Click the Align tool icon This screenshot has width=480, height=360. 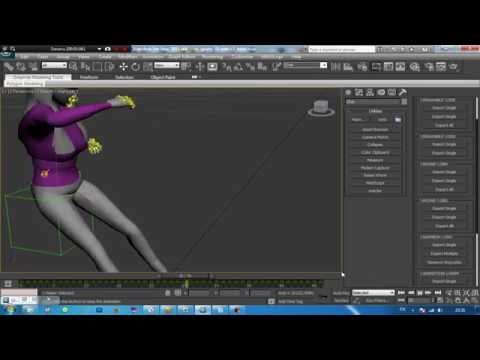click(x=348, y=67)
